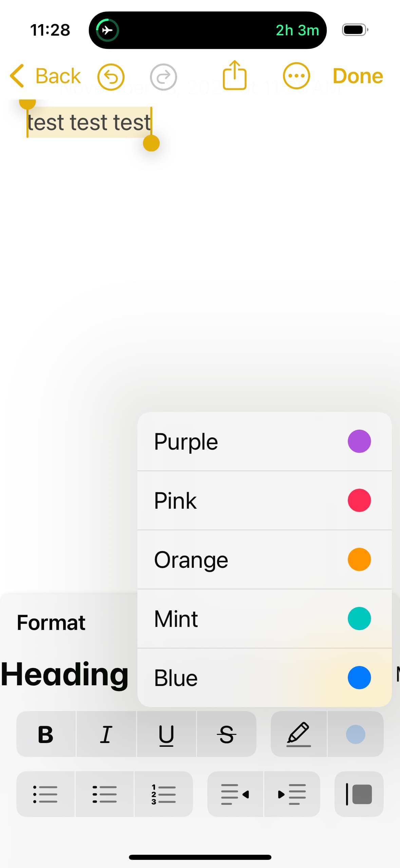Apply strikethrough to selected text
Image resolution: width=400 pixels, height=868 pixels.
tap(226, 734)
